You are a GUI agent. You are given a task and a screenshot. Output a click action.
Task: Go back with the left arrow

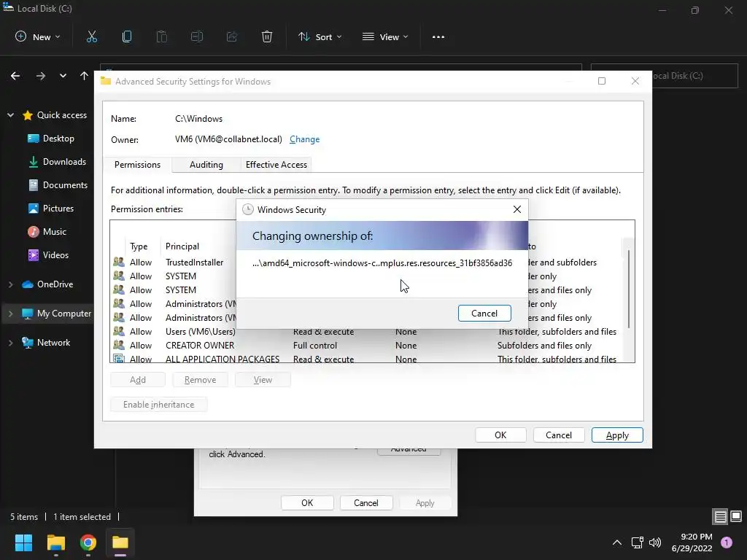[15, 76]
